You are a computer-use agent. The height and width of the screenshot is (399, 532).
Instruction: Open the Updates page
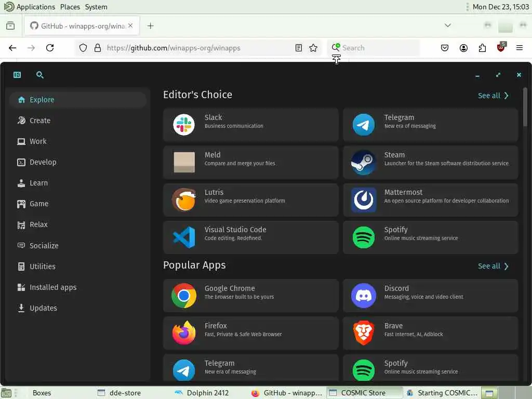coord(78,308)
